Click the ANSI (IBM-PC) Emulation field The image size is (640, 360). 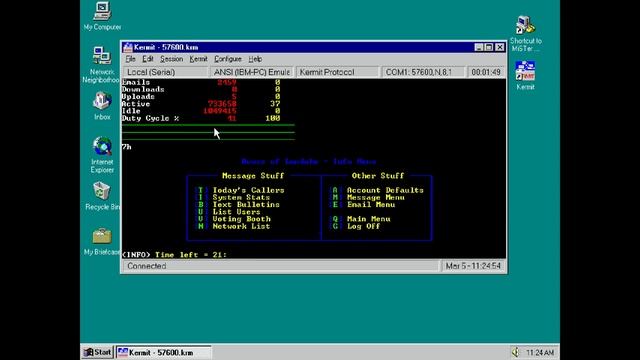[251, 72]
